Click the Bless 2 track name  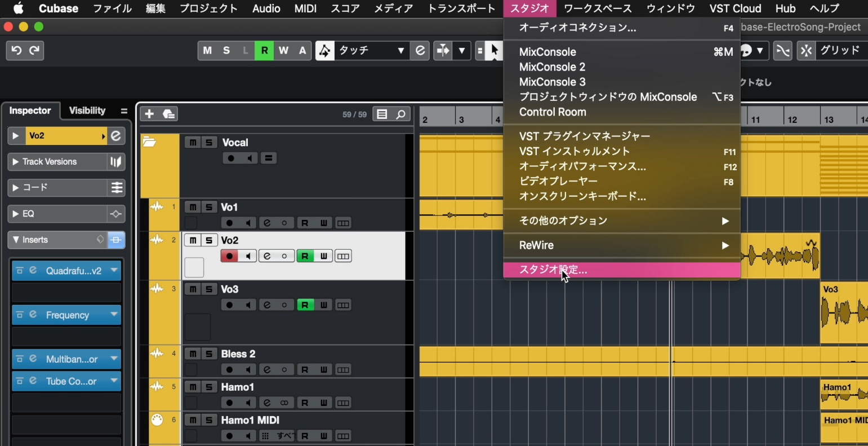click(x=238, y=354)
